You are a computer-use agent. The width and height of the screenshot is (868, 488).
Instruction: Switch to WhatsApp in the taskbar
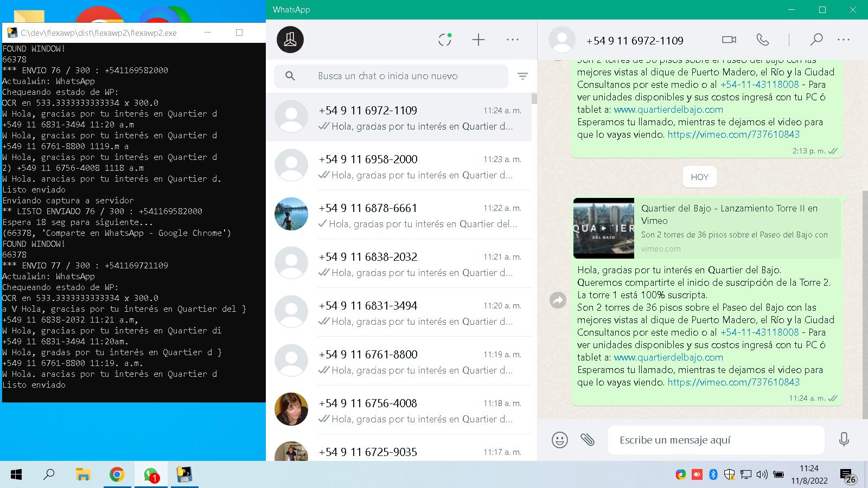151,475
